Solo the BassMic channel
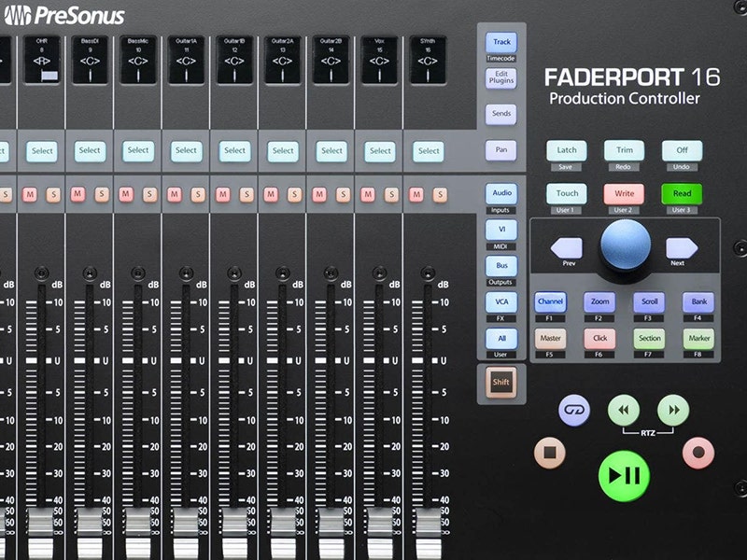Screen dimensions: 747x560 (x=149, y=194)
